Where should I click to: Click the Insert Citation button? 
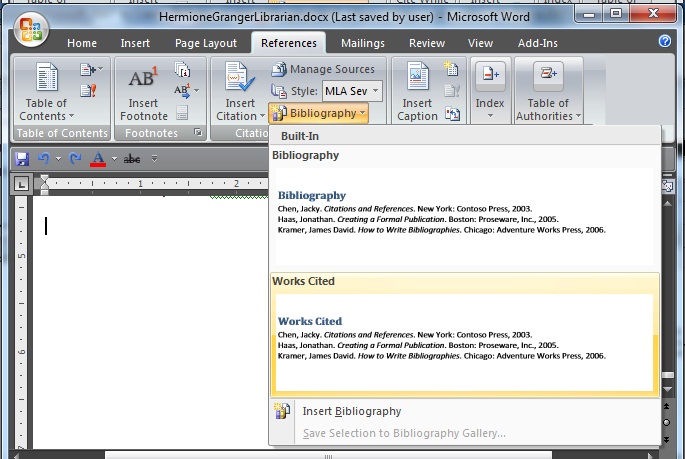(239, 92)
